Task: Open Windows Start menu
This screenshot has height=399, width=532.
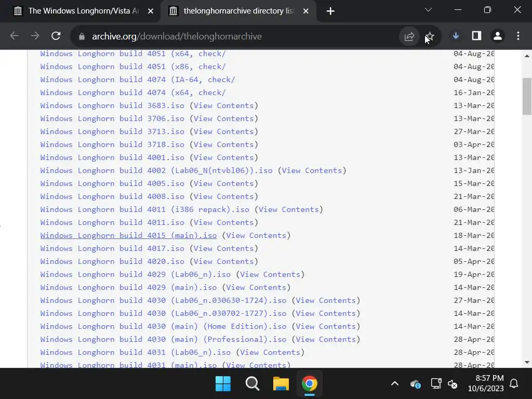Action: click(223, 384)
